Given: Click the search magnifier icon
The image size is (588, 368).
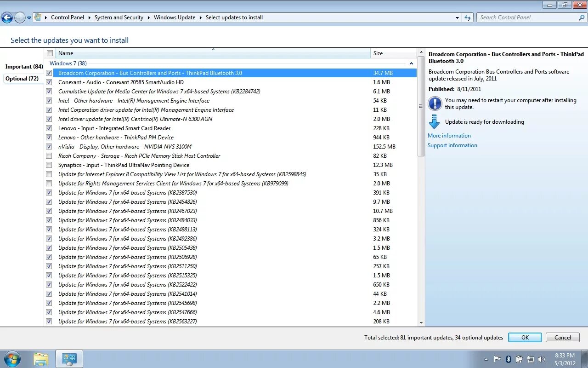Looking at the screenshot, I should coord(582,17).
